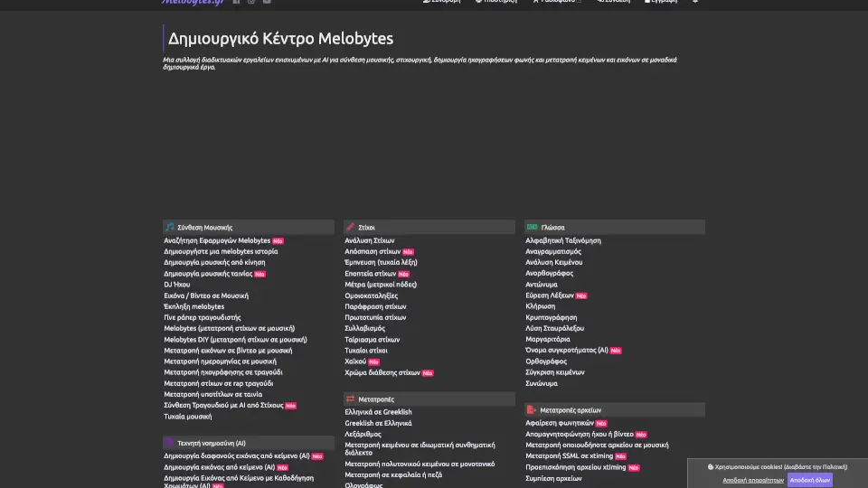
Task: Open Συμπίεση αρχείων
Action: tap(553, 479)
